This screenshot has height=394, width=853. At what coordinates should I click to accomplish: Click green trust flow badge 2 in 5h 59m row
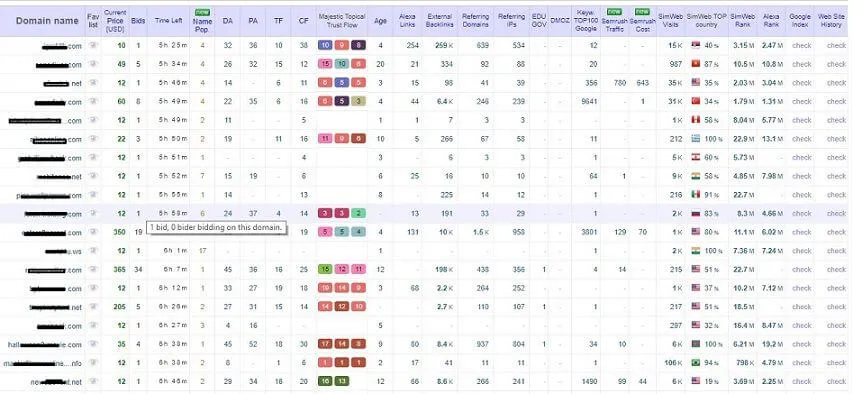coord(358,213)
